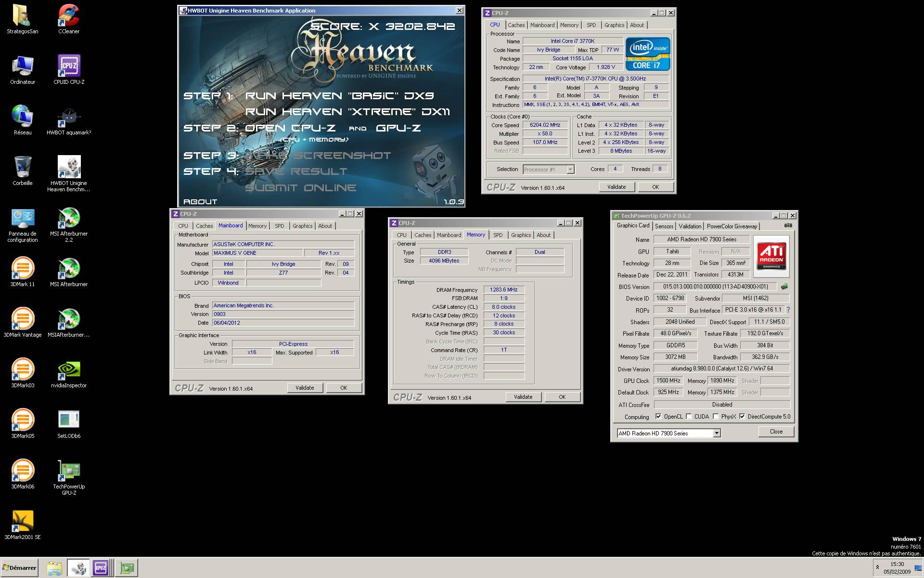Open the StrategosSan folder icon
Screen dimensions: 924x578
(x=23, y=19)
